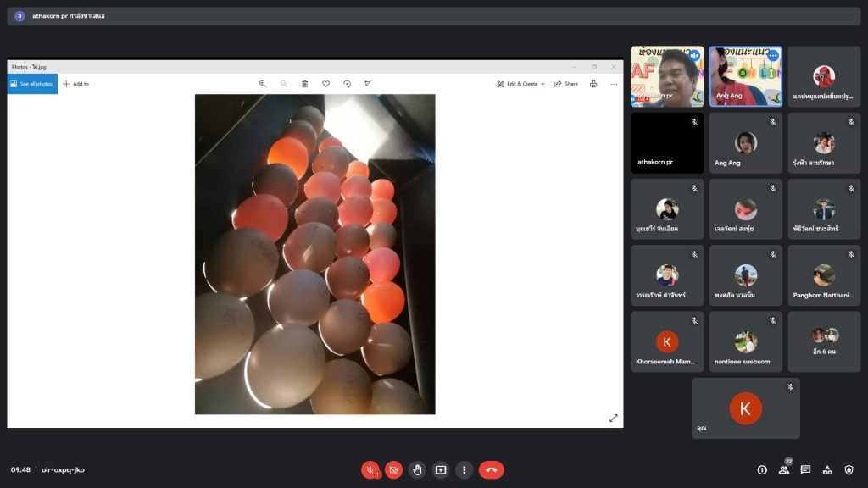The width and height of the screenshot is (868, 488).
Task: Open meeting details info icon
Action: tap(762, 469)
